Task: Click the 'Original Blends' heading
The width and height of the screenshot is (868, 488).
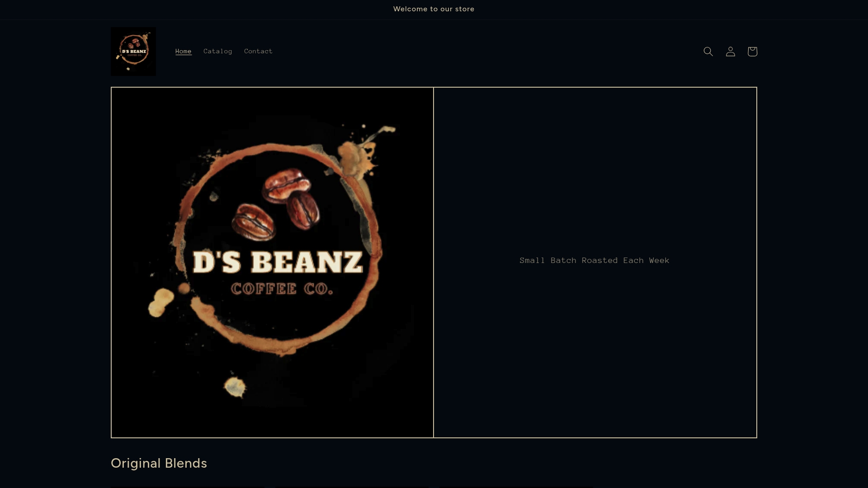Action: pyautogui.click(x=159, y=463)
